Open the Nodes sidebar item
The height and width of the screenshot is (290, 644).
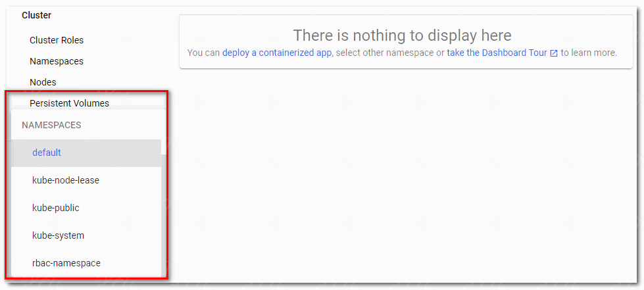pos(43,82)
